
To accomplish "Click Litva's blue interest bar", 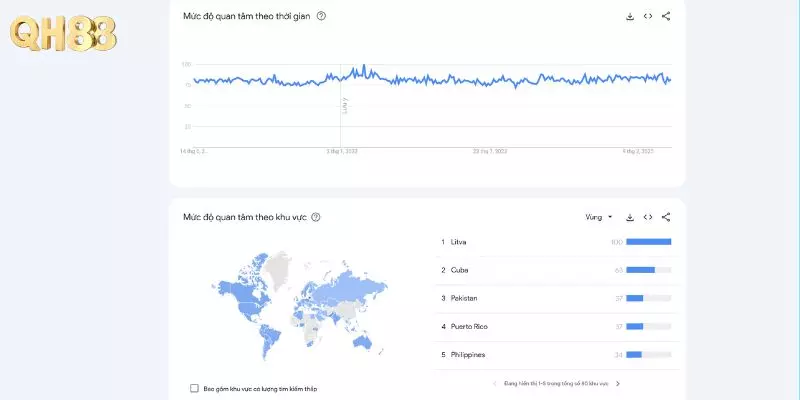I will pyautogui.click(x=649, y=242).
